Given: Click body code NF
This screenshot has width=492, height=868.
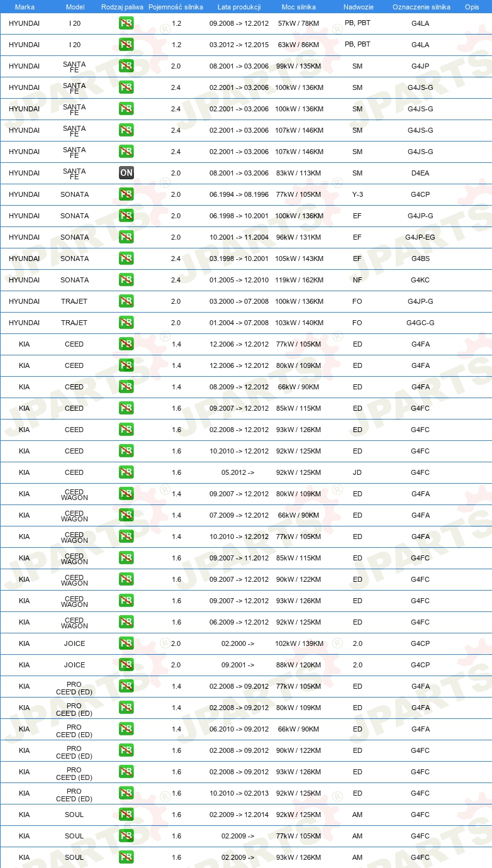Looking at the screenshot, I should click(x=357, y=280).
